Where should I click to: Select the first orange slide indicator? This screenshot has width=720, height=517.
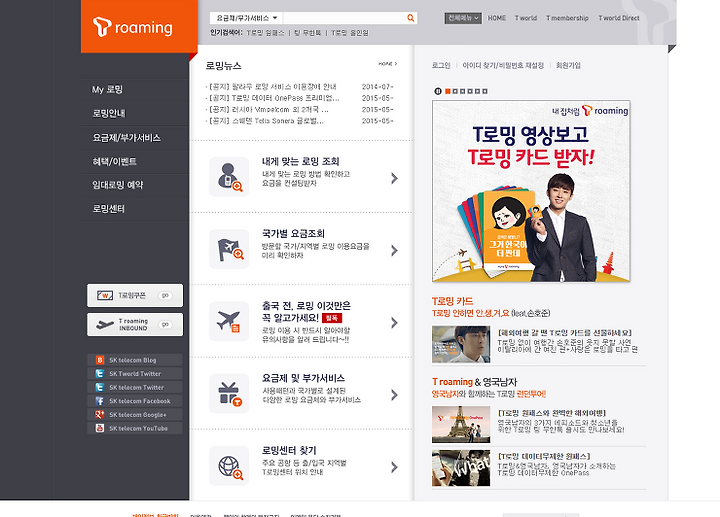pos(448,91)
